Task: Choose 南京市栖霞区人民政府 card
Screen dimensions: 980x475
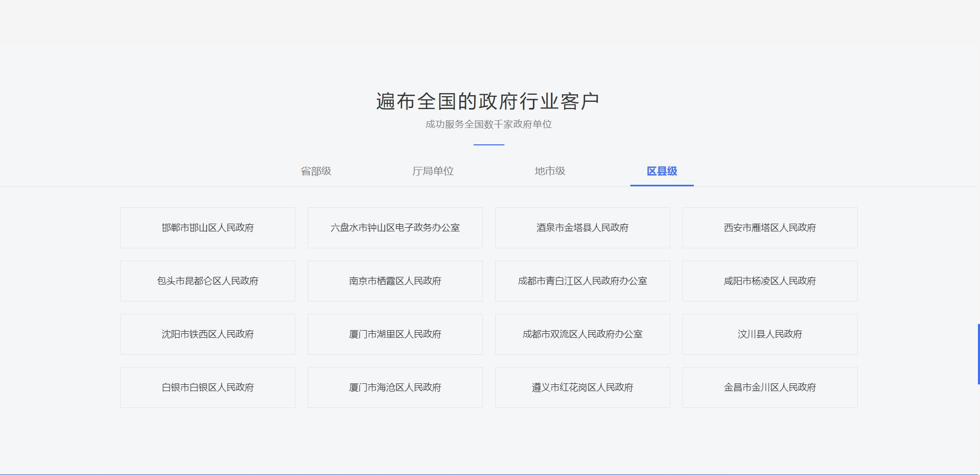Action: (x=395, y=281)
